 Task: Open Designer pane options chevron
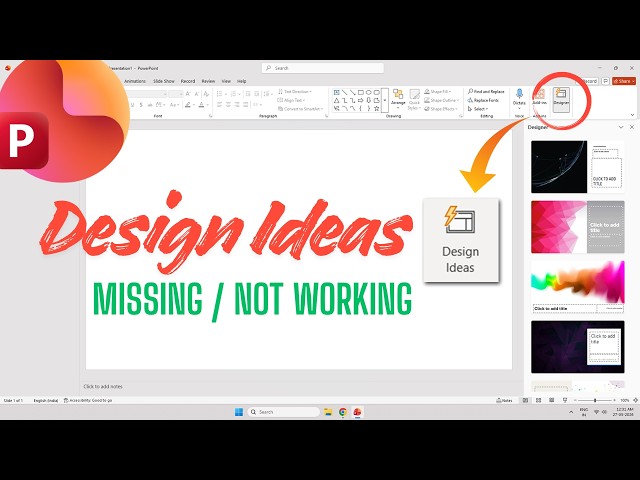point(621,127)
